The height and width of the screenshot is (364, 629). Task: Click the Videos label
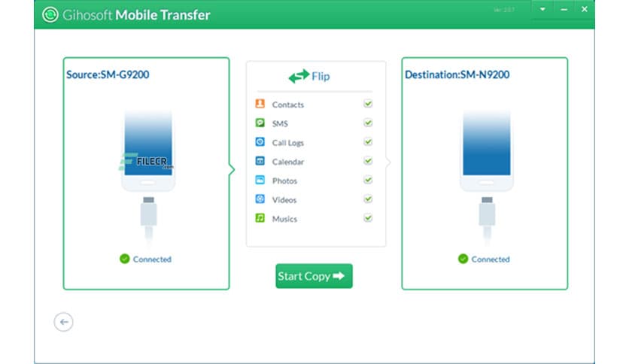coord(284,200)
